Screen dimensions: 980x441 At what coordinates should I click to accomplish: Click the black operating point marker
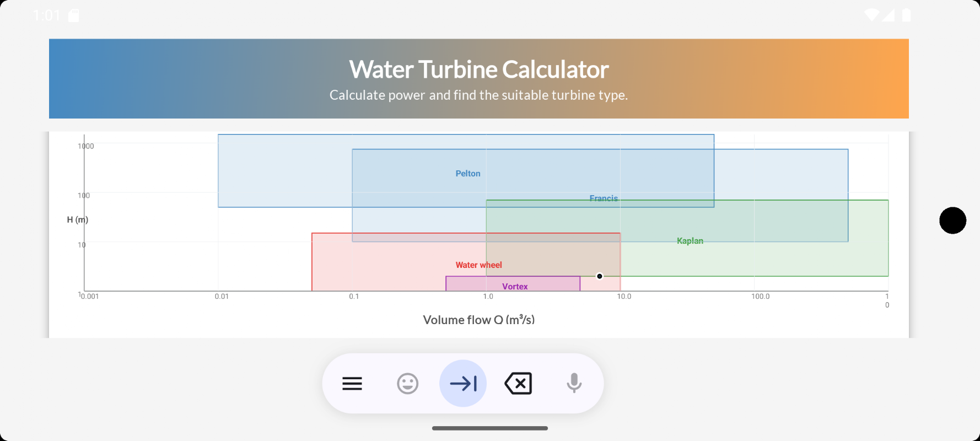click(x=600, y=276)
